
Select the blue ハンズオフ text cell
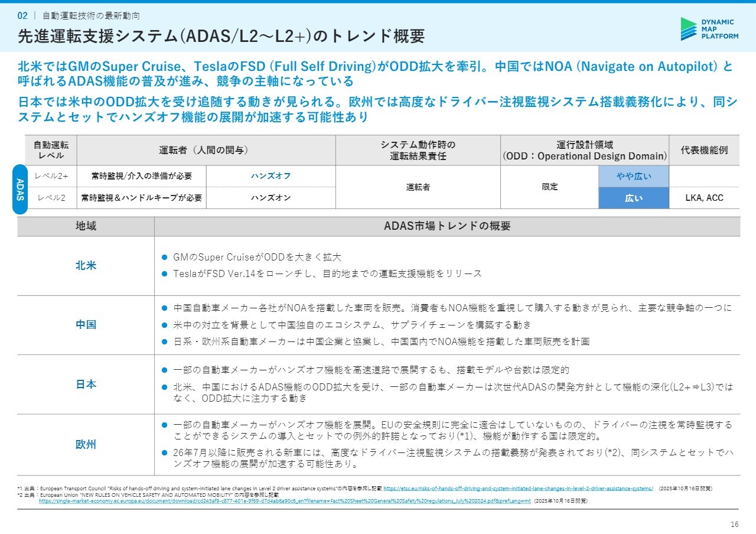tap(271, 176)
